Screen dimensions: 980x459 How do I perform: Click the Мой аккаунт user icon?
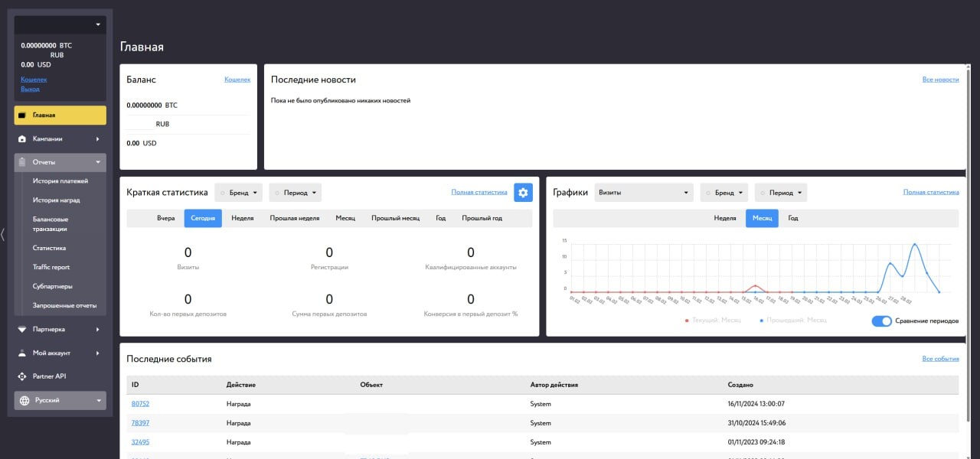(x=22, y=353)
